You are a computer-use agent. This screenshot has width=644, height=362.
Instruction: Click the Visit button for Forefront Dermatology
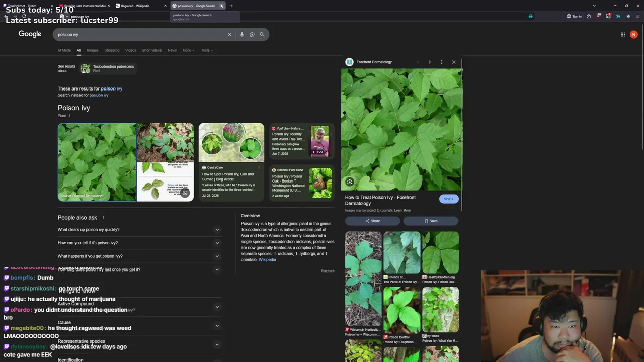[448, 199]
